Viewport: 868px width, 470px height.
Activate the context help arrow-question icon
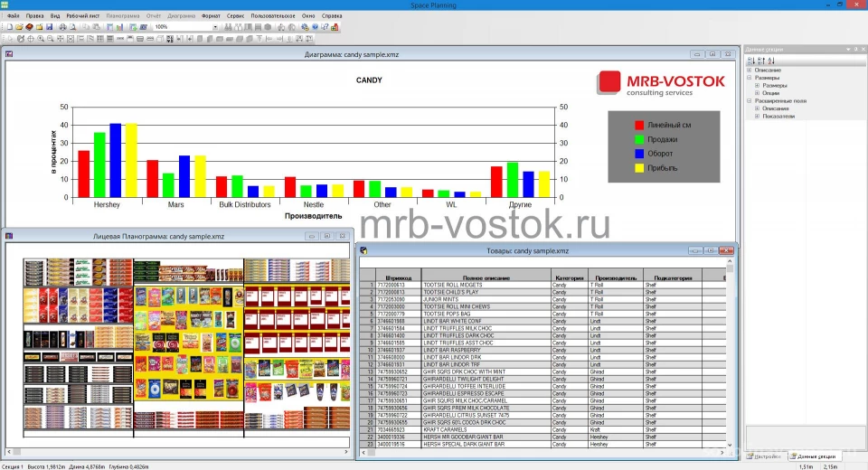click(325, 26)
